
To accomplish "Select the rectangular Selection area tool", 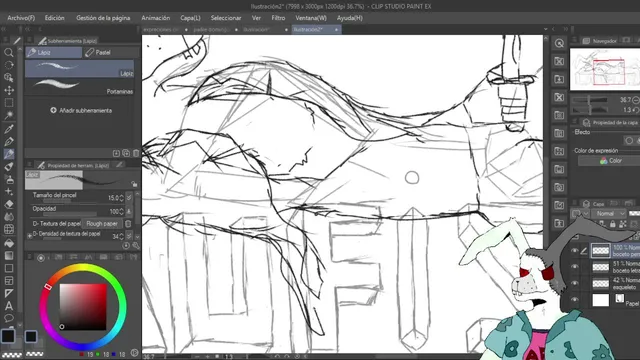I will click(9, 103).
